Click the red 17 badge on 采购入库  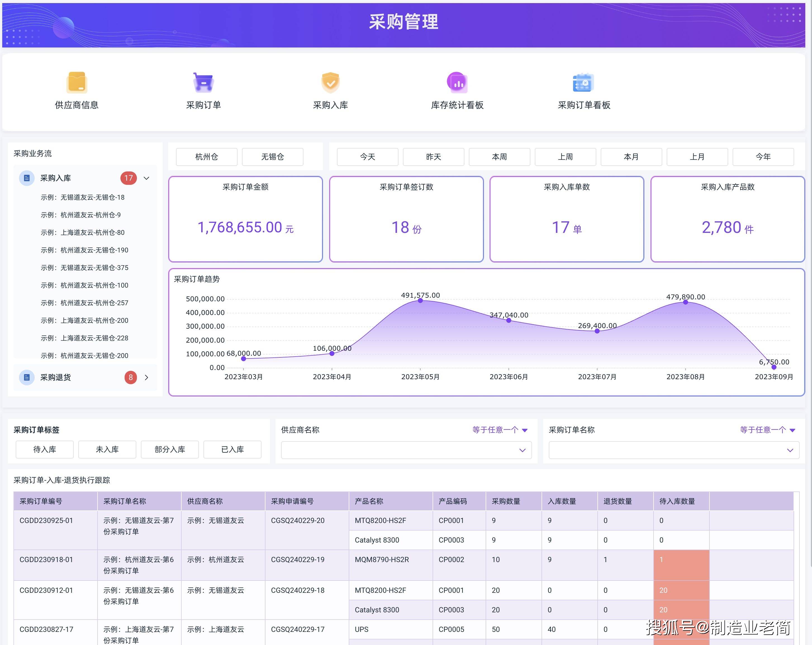click(129, 178)
